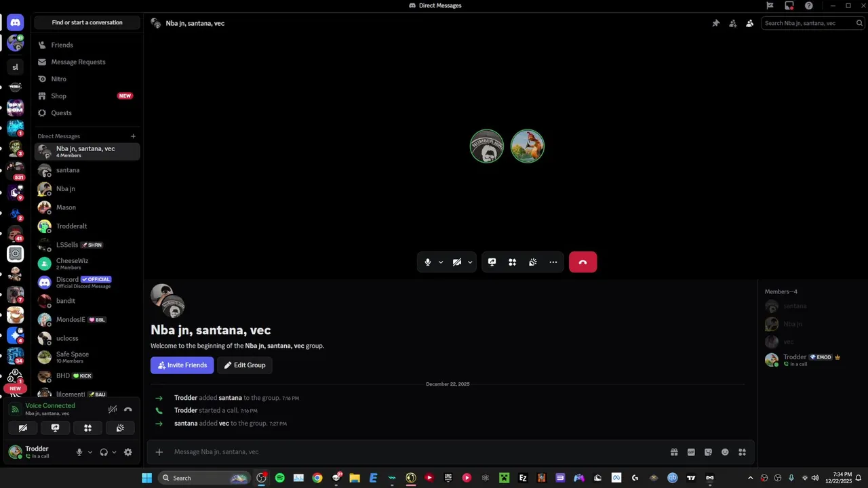Open the CheeseWiz group conversation
Viewport: 868px width, 488px height.
pos(87,264)
